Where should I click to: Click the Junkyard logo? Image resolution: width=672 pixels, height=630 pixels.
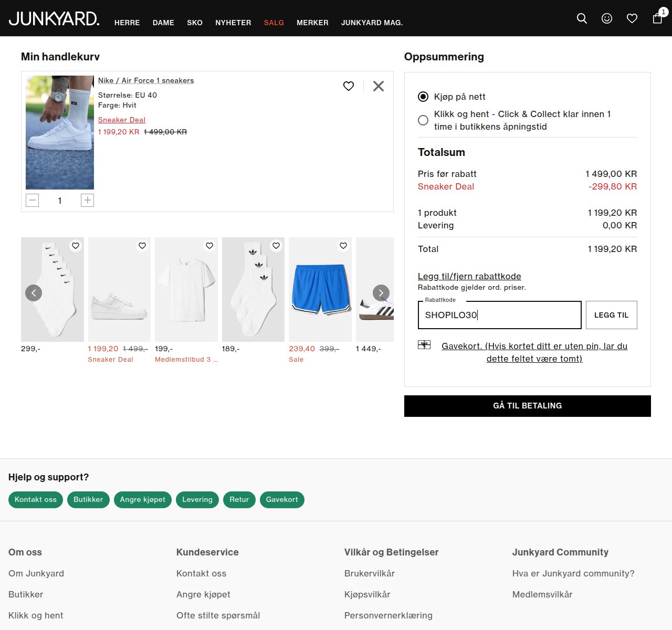54,18
